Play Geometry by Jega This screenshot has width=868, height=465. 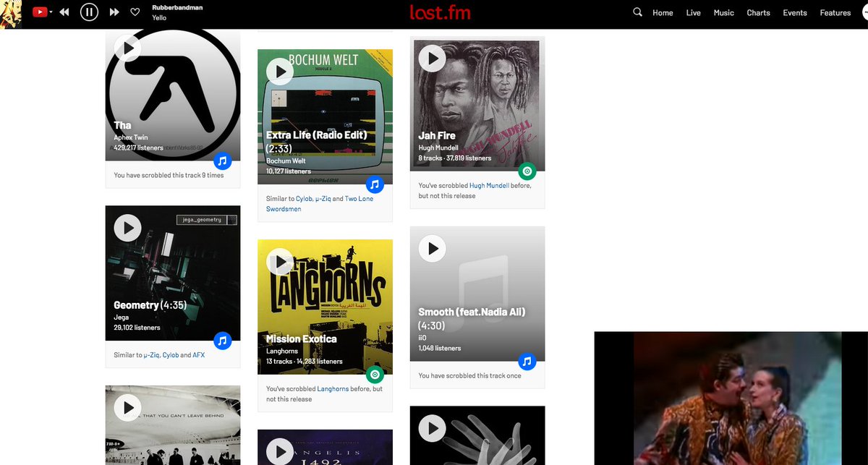pyautogui.click(x=128, y=228)
